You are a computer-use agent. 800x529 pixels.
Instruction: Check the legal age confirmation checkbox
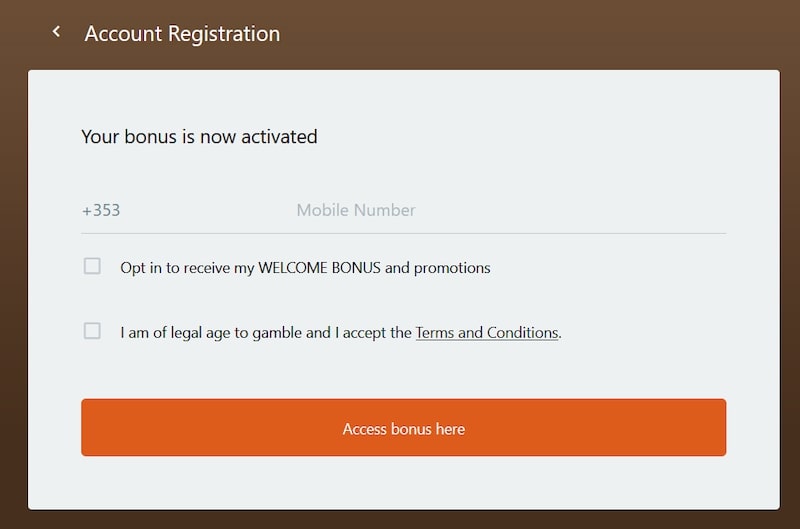coord(92,331)
